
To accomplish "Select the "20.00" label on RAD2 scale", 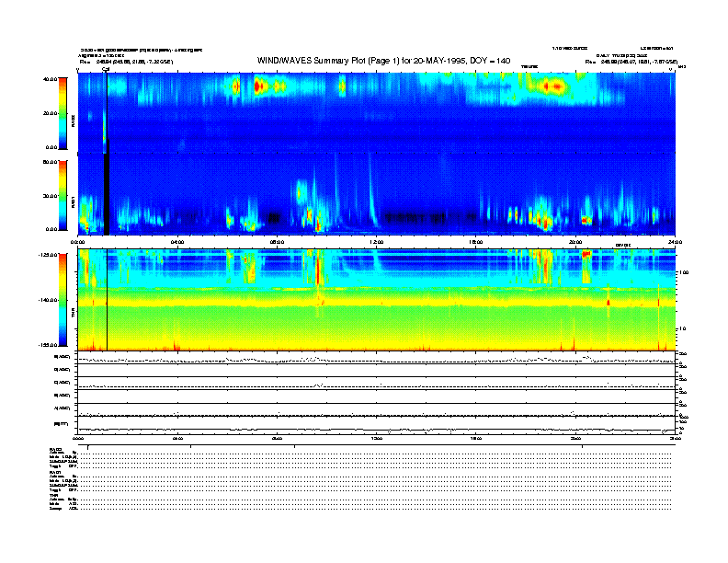I will 50,113.
